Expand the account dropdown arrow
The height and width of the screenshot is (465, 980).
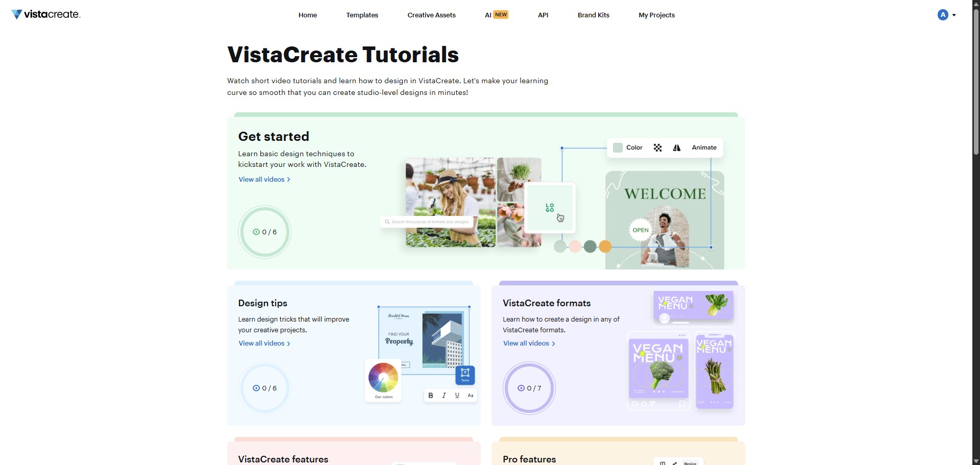[x=954, y=15]
